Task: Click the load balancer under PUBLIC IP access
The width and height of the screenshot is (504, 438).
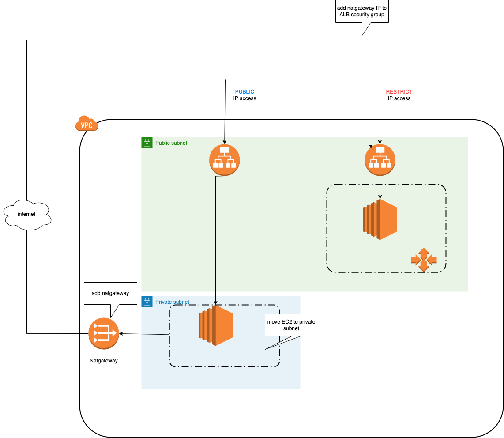Action: point(224,160)
